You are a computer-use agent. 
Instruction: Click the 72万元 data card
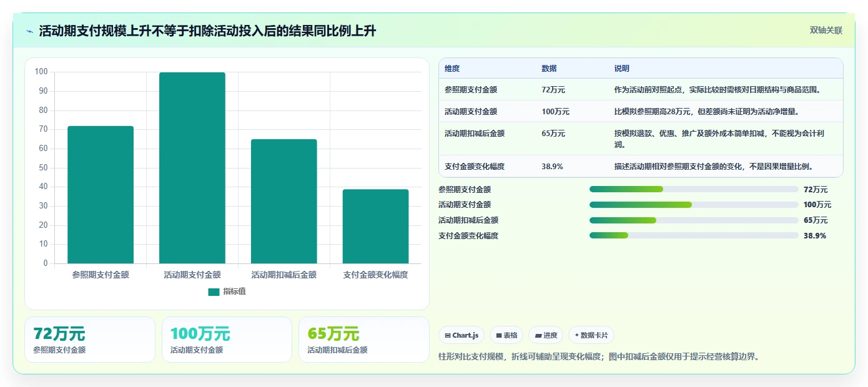click(90, 340)
